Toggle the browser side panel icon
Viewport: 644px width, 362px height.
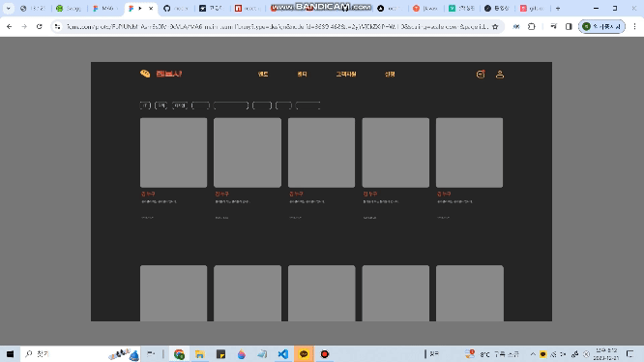569,27
